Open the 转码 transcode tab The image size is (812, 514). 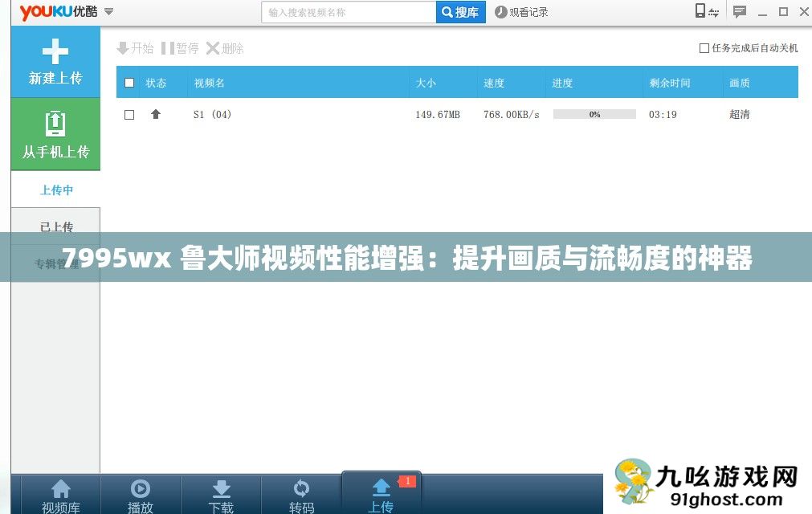pyautogui.click(x=301, y=496)
